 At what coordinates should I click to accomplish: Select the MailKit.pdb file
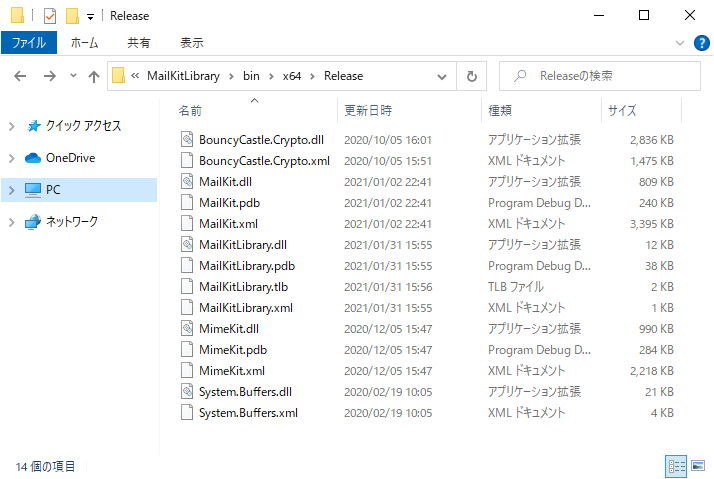click(230, 203)
